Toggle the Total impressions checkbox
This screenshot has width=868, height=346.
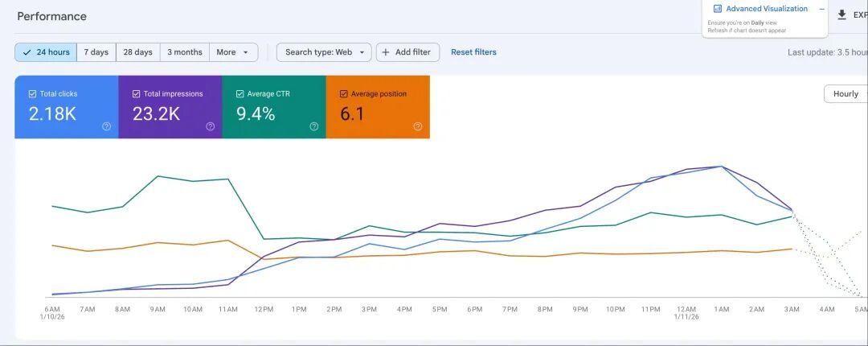point(136,93)
